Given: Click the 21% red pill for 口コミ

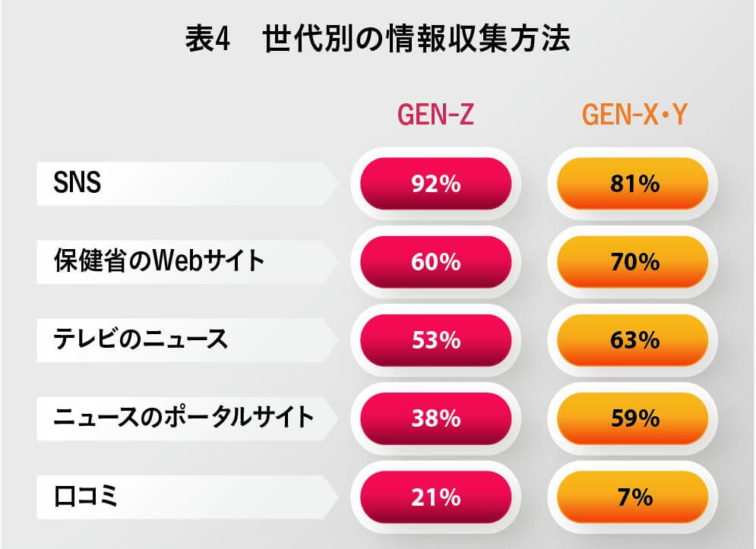Looking at the screenshot, I should click(x=436, y=497).
